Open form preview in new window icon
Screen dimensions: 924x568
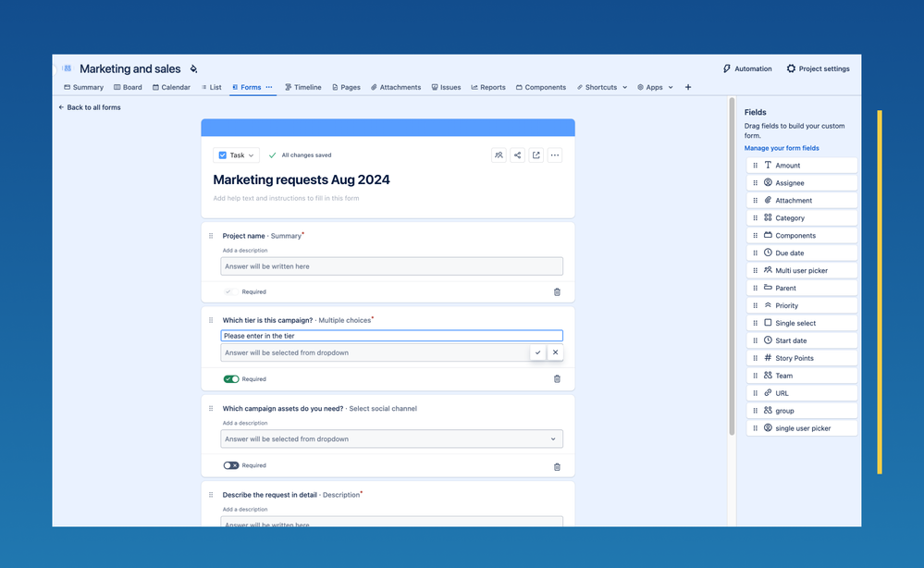[536, 155]
